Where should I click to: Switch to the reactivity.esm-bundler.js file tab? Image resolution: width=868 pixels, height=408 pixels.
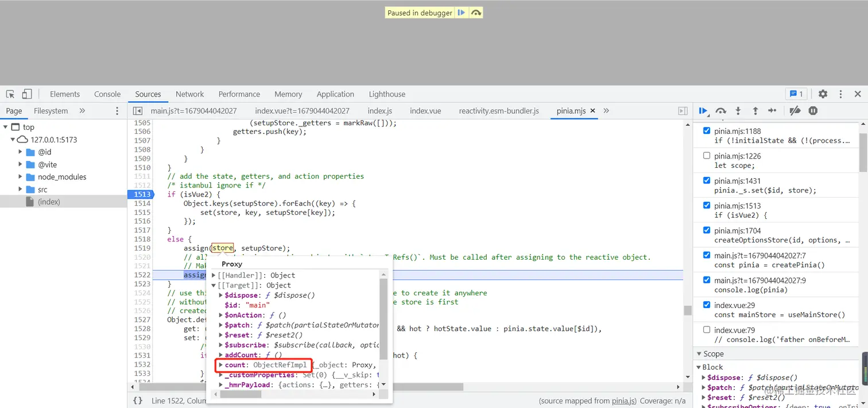point(499,111)
